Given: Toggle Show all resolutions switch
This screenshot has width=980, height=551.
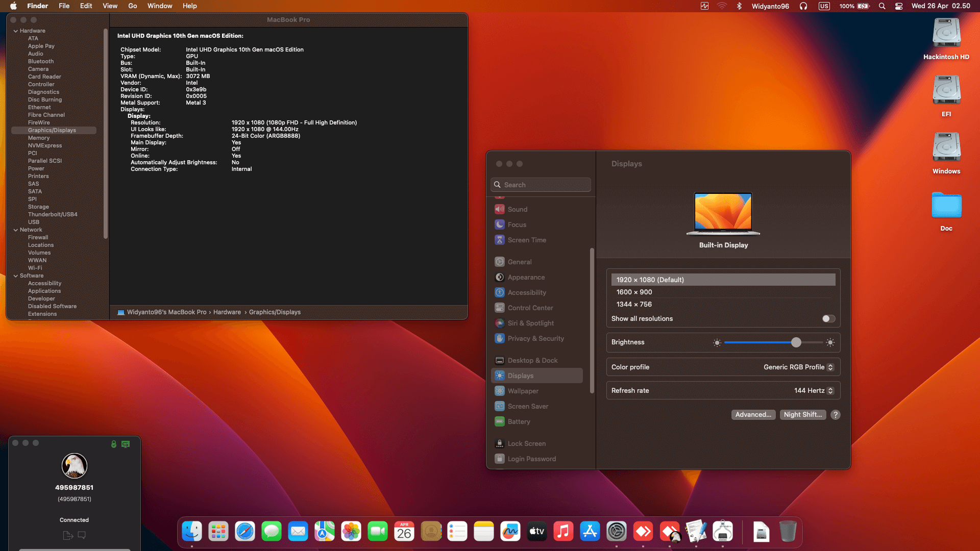Looking at the screenshot, I should click(x=828, y=318).
